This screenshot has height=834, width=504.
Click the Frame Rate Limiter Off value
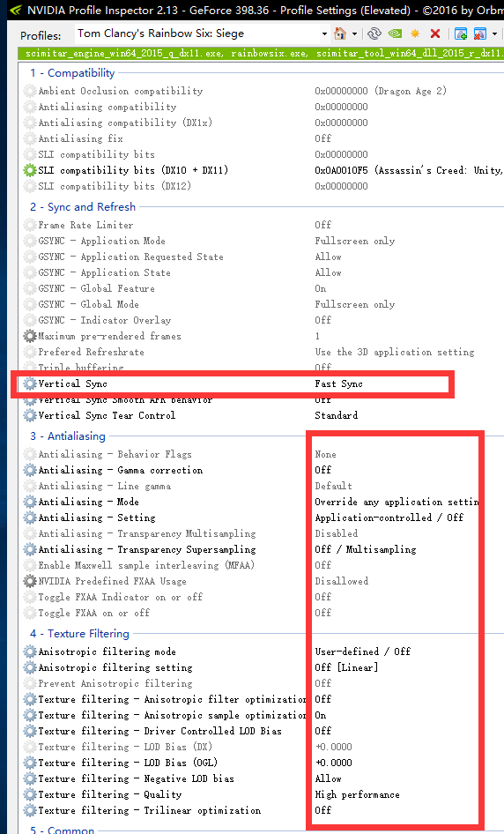(x=322, y=225)
